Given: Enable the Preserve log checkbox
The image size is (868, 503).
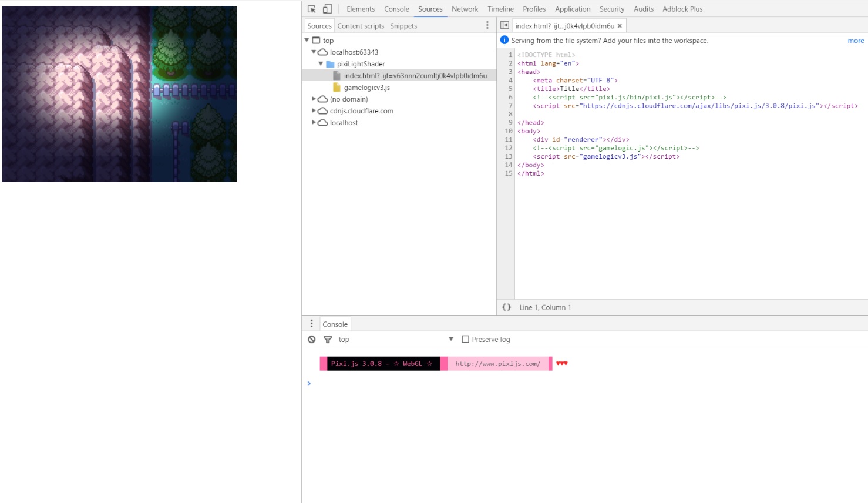Looking at the screenshot, I should (x=465, y=339).
